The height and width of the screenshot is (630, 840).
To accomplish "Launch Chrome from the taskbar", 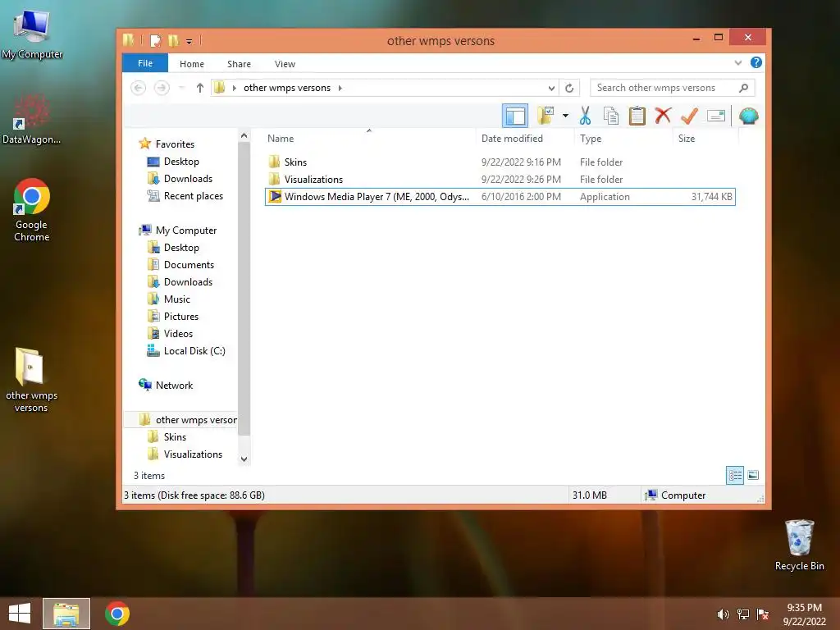I will tap(117, 614).
